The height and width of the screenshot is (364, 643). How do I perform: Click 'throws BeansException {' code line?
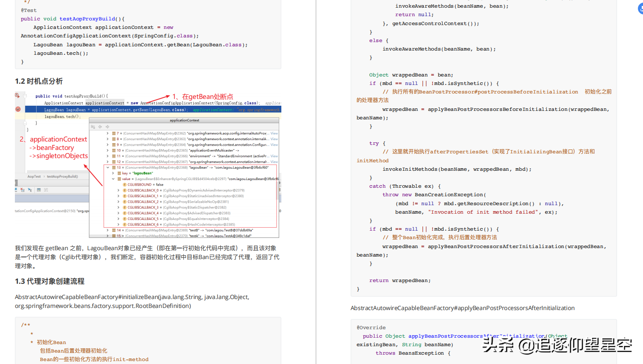click(413, 353)
